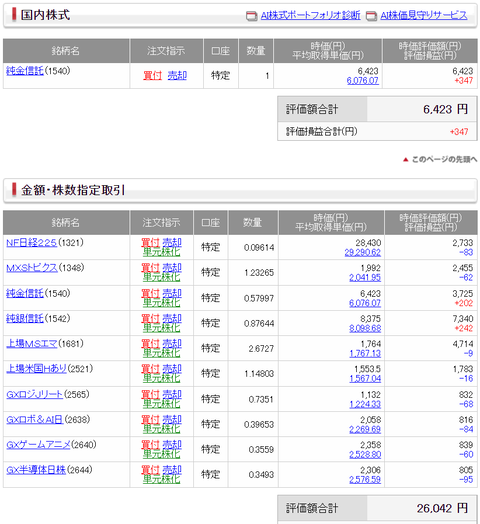The image size is (480, 524).
Task: Open the AI株式ポートフォリオ診断 link
Action: coord(311,15)
